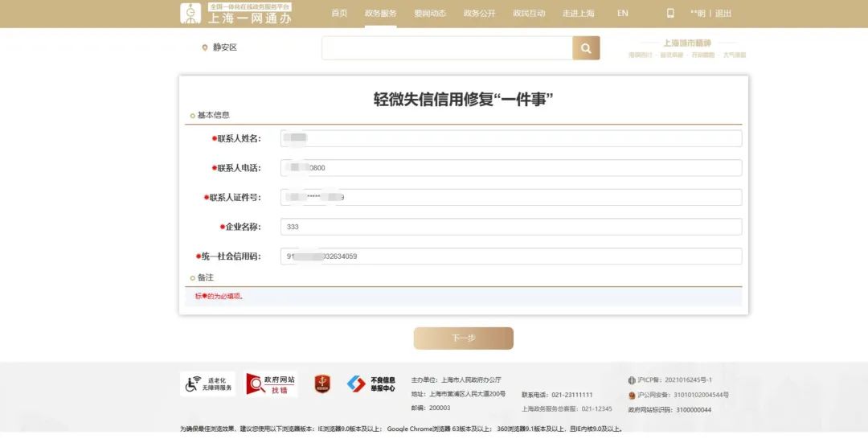
Task: Go to the 首页 menu item
Action: click(339, 14)
